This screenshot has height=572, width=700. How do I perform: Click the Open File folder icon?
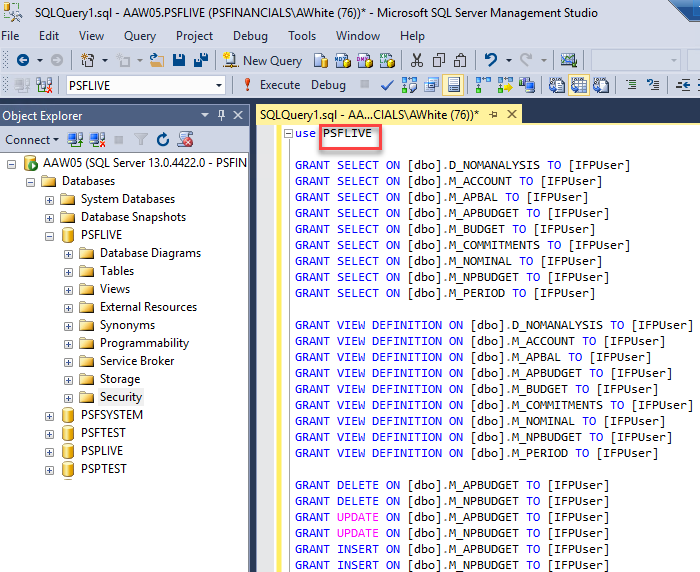[157, 60]
